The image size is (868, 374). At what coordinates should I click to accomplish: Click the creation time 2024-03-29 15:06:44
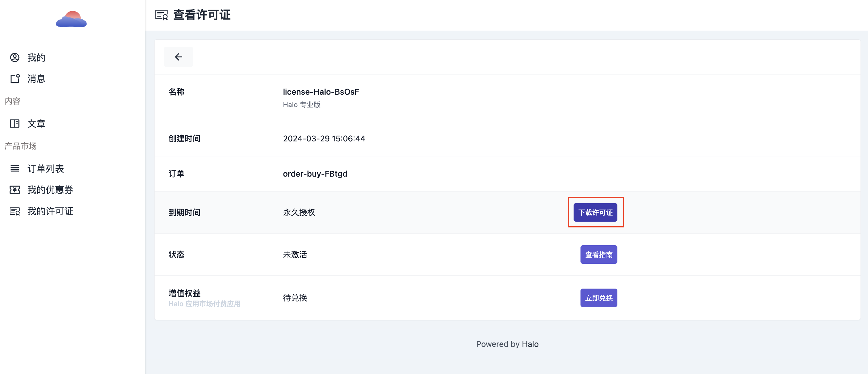click(324, 139)
